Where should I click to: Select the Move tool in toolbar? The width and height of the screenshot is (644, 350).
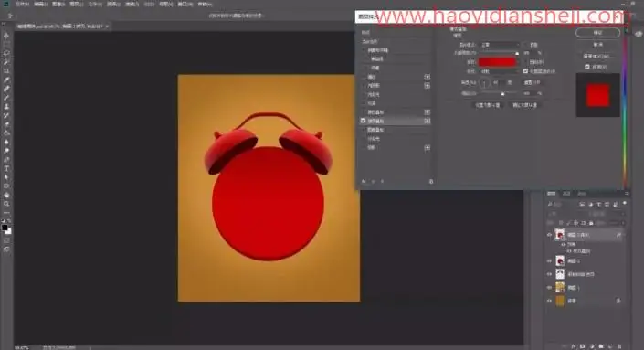6,36
